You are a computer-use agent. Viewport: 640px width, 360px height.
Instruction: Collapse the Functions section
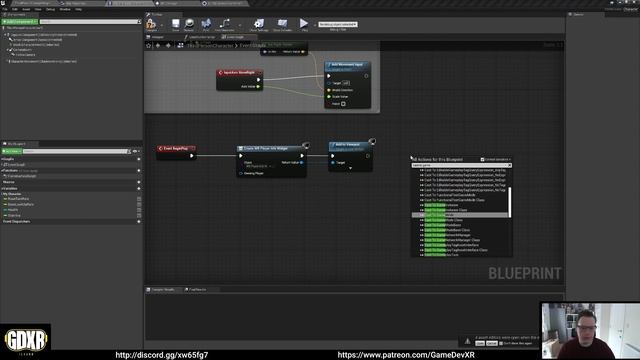click(2, 171)
